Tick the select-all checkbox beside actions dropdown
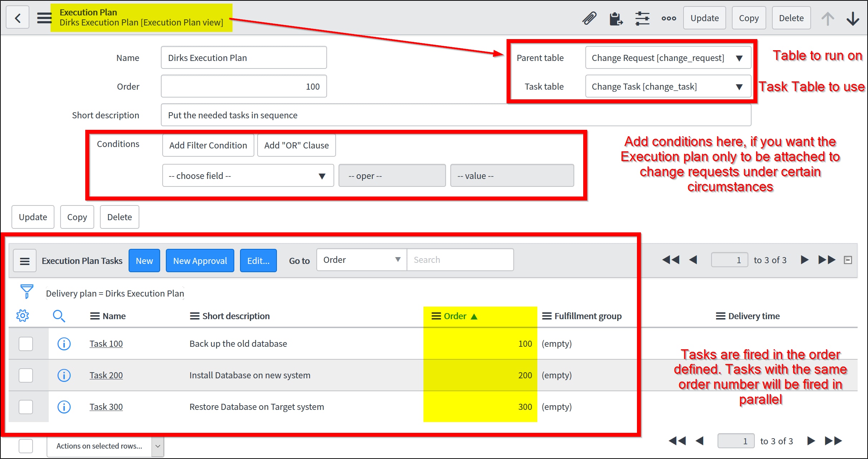 pyautogui.click(x=26, y=446)
